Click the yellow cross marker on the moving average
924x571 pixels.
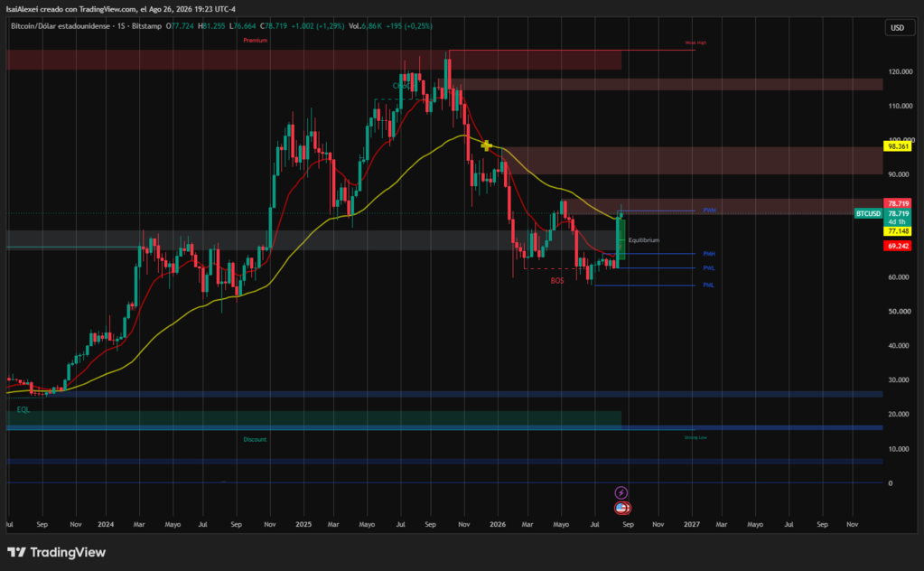[x=486, y=145]
